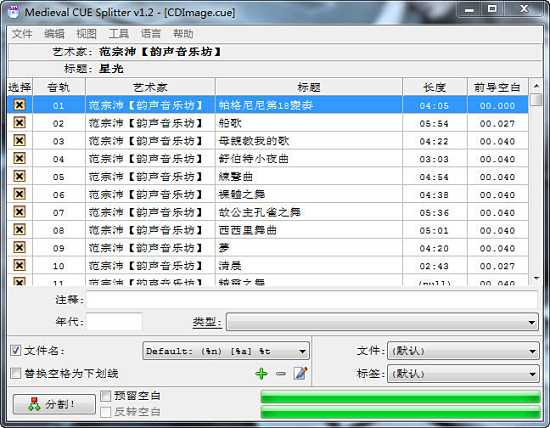Enable the 预留空白 checkbox
Image resolution: width=550 pixels, height=428 pixels.
(106, 396)
